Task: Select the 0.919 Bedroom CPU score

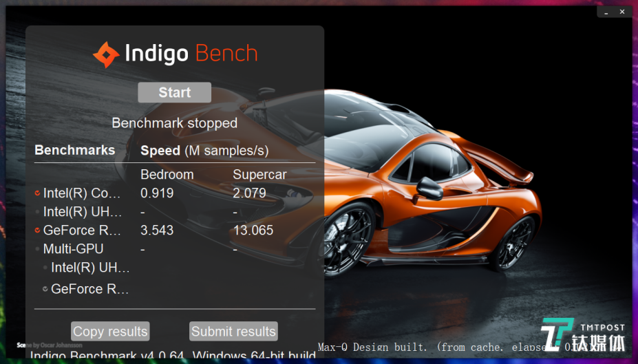Action: (x=157, y=193)
